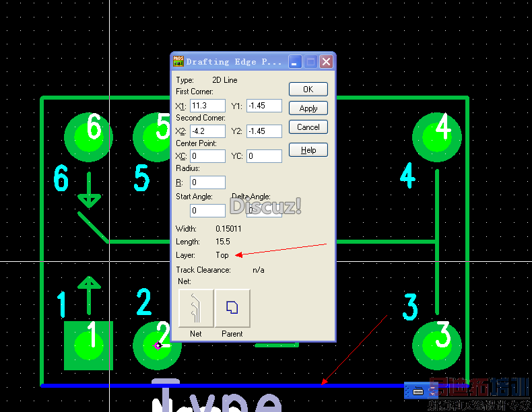Click the XC center point field

[207, 156]
